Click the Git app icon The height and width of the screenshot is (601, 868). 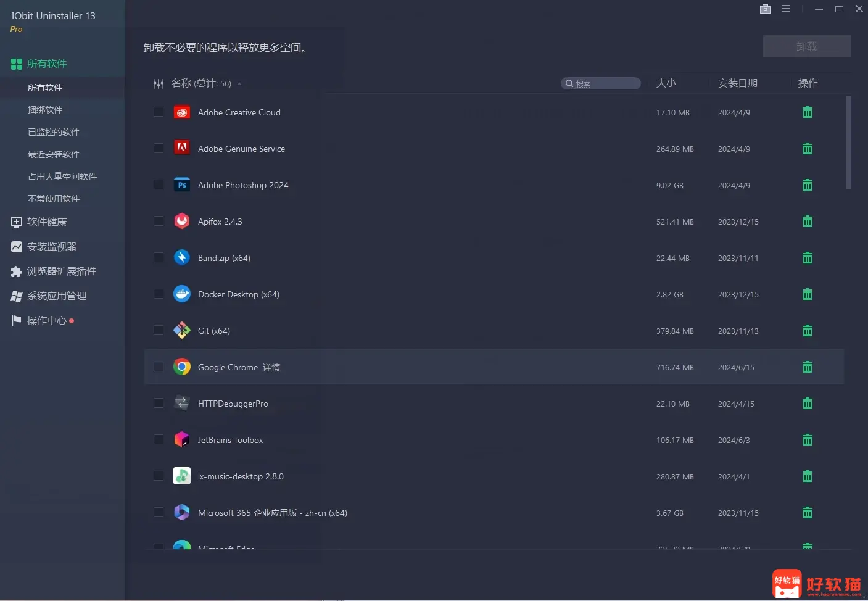(182, 331)
